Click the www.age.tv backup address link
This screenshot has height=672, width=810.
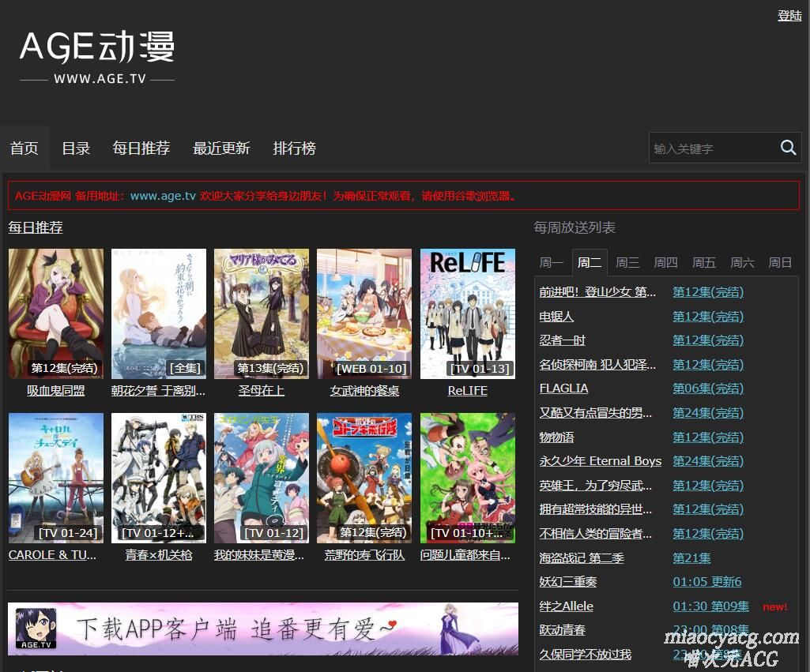coord(163,196)
